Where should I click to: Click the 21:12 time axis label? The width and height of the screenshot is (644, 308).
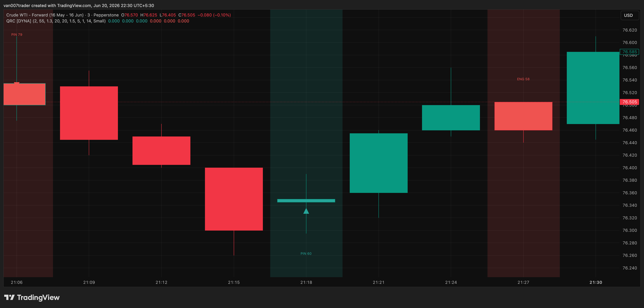(x=161, y=282)
